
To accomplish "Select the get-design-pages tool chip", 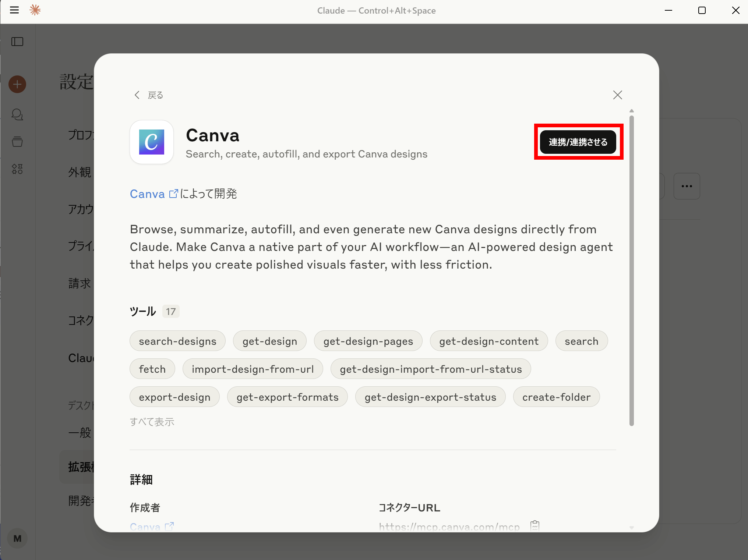I will click(x=368, y=341).
